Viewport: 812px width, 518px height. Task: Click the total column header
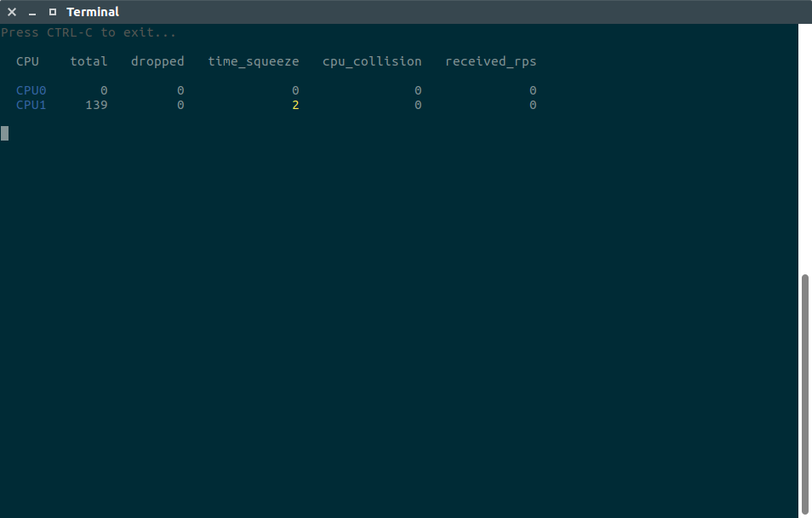89,61
